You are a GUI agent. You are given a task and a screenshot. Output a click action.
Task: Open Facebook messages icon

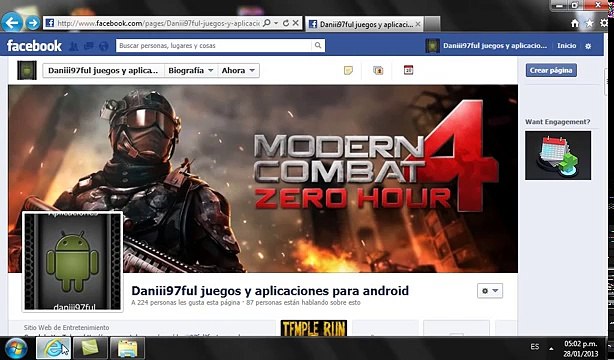tap(88, 46)
